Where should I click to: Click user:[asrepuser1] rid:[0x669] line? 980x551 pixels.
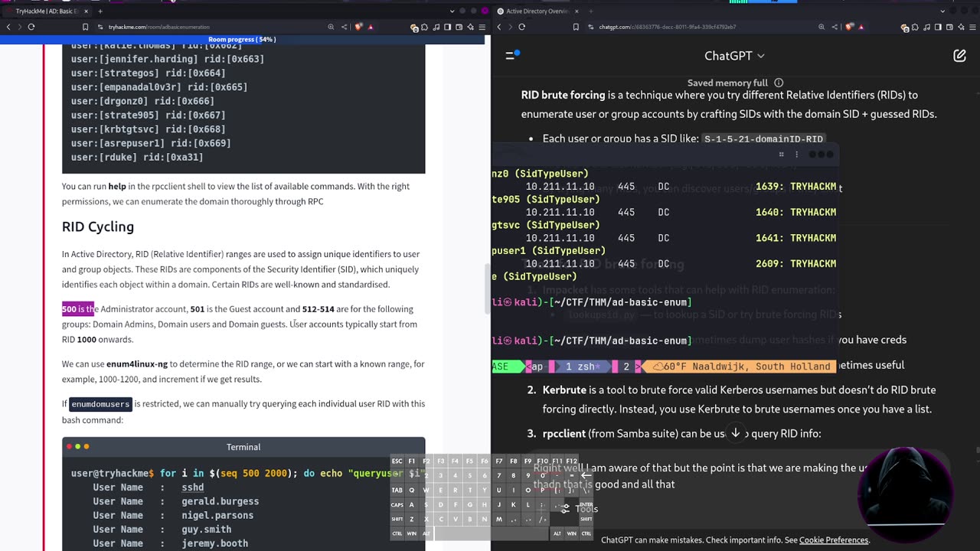point(151,143)
